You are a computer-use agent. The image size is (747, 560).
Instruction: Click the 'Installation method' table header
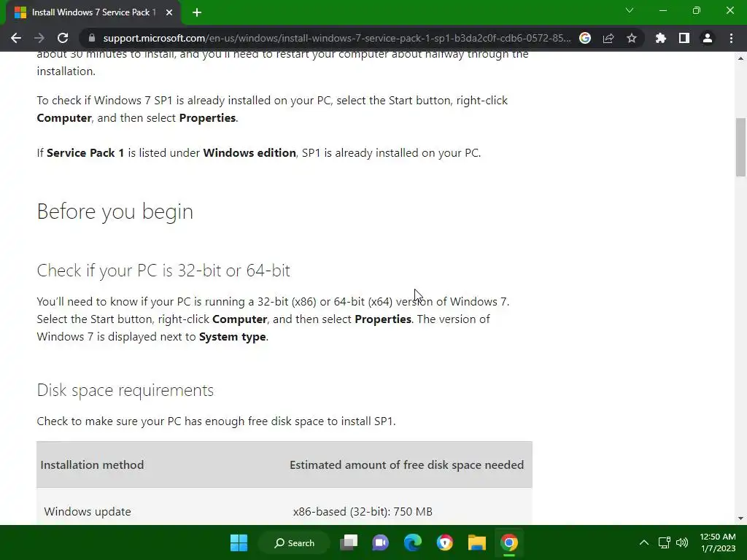point(92,464)
